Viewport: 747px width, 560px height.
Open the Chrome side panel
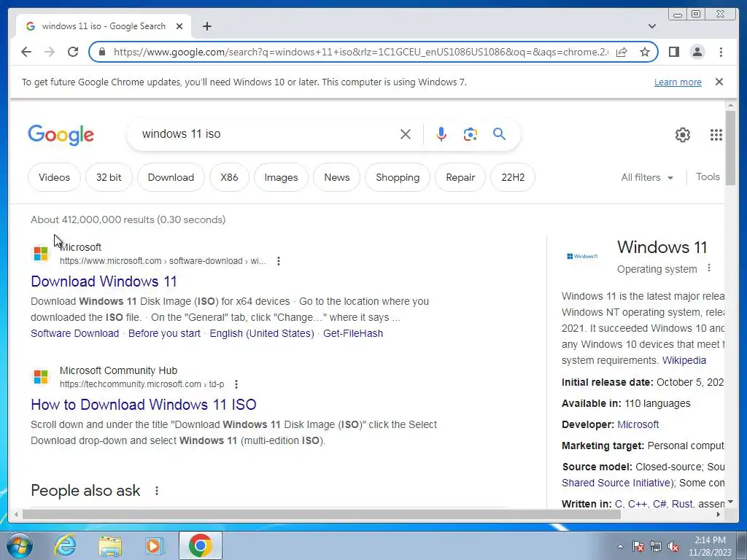click(x=673, y=52)
